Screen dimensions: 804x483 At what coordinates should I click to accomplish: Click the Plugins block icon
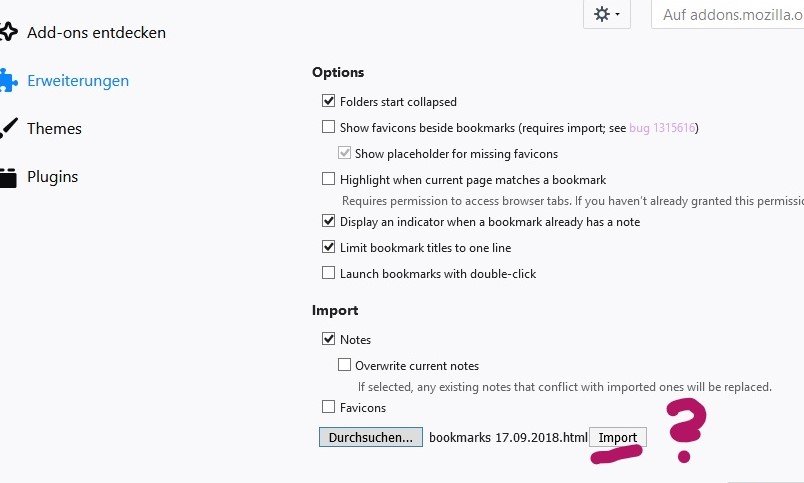click(8, 177)
